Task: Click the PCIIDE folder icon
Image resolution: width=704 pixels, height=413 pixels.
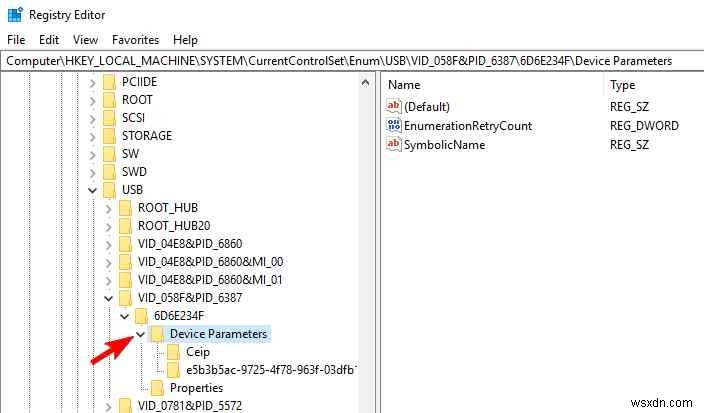Action: pos(109,83)
